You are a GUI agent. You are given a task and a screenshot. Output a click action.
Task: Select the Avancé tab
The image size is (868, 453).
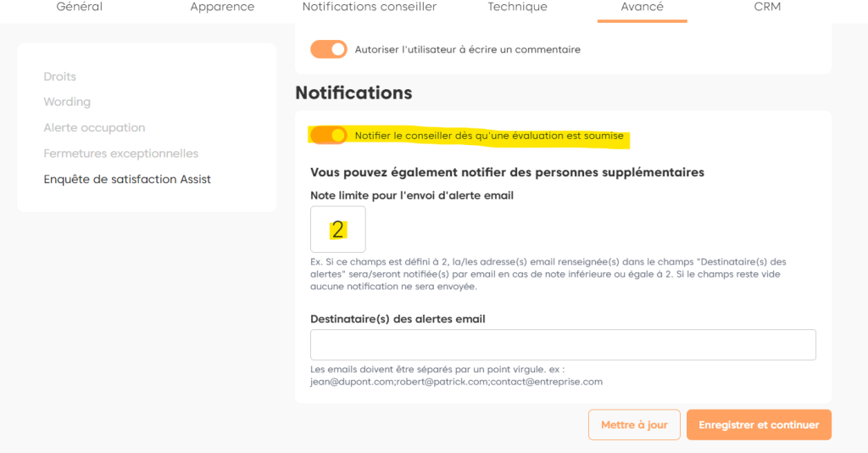pos(642,7)
